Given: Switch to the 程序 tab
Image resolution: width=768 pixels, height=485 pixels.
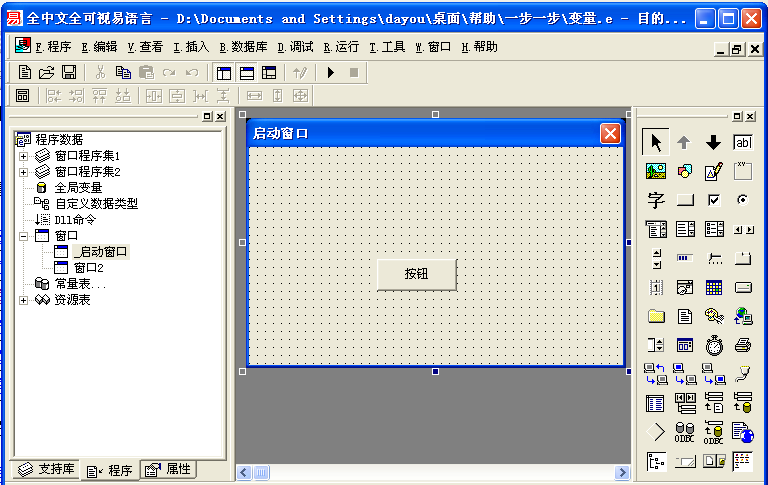Looking at the screenshot, I should (110, 471).
